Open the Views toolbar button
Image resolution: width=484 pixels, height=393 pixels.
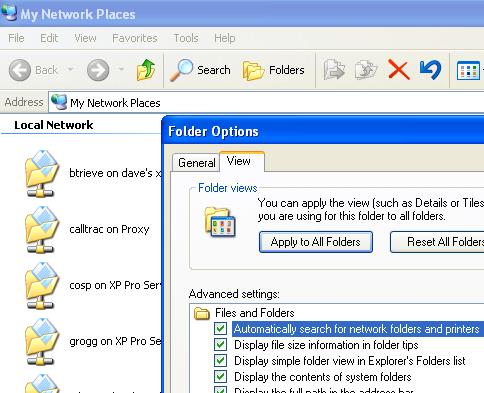coord(469,70)
